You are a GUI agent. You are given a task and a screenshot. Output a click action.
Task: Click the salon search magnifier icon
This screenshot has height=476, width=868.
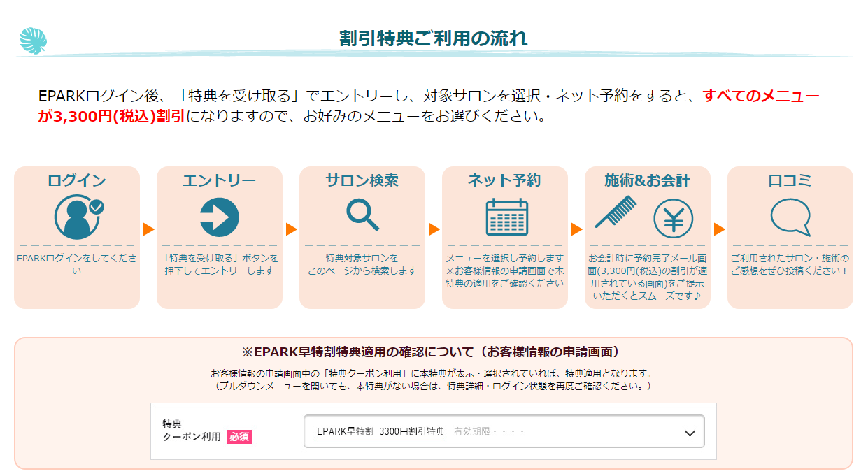coord(363,215)
